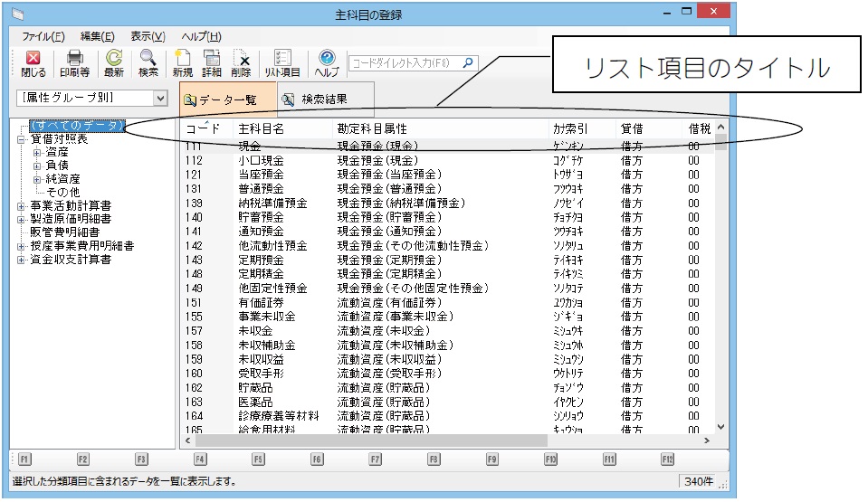Open details with the 詳細 icon
The image size is (868, 502).
[212, 63]
